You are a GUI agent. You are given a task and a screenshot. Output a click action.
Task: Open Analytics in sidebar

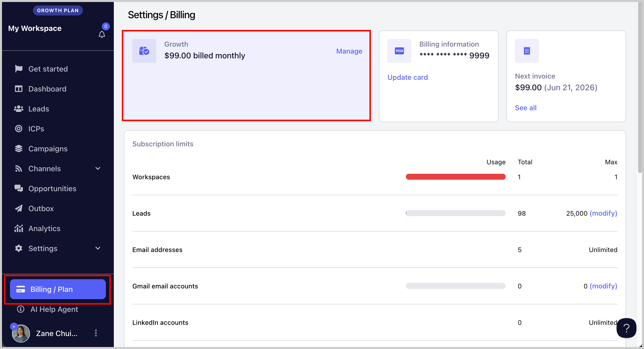click(44, 228)
